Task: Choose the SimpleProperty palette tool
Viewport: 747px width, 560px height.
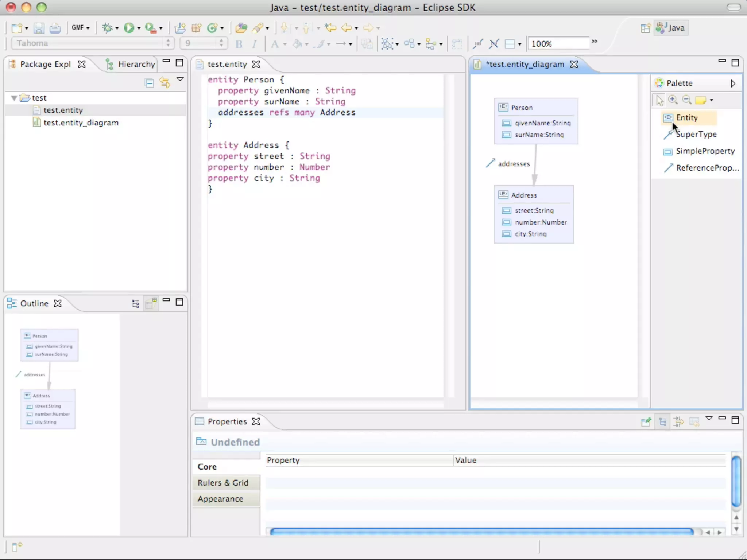Action: coord(704,151)
